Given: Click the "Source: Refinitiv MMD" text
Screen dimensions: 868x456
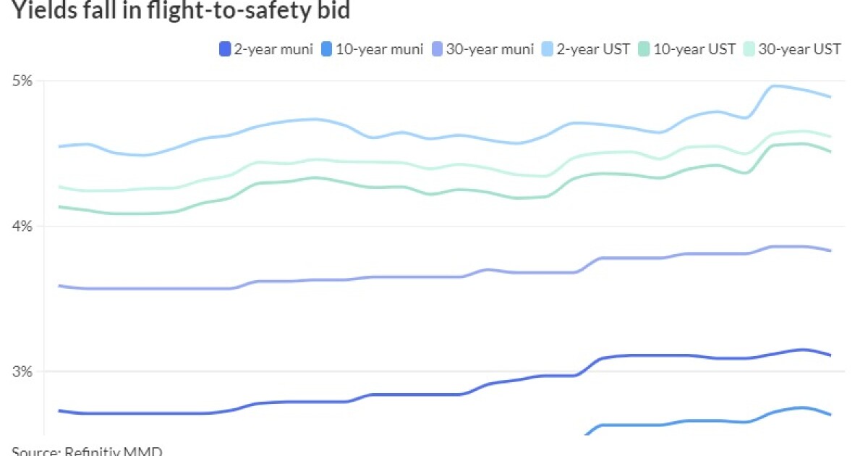Looking at the screenshot, I should [87, 451].
